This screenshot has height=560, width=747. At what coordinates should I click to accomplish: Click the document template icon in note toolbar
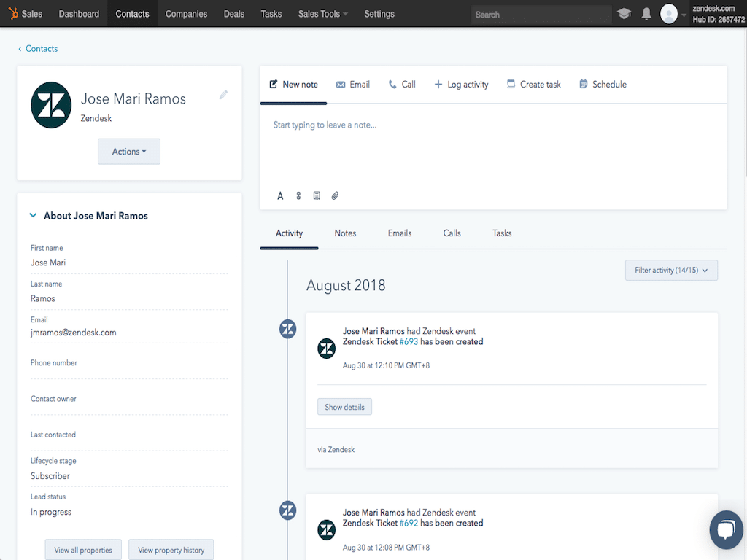click(x=317, y=195)
